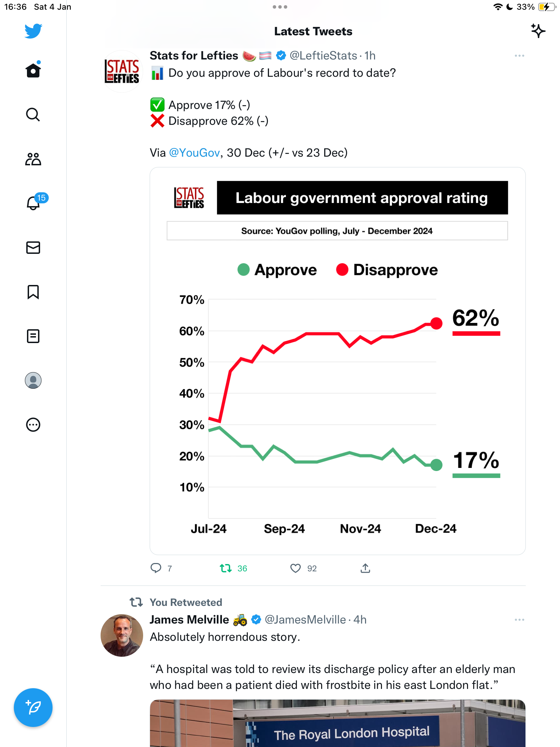
Task: Open Bookmarks icon in sidebar
Action: click(33, 292)
